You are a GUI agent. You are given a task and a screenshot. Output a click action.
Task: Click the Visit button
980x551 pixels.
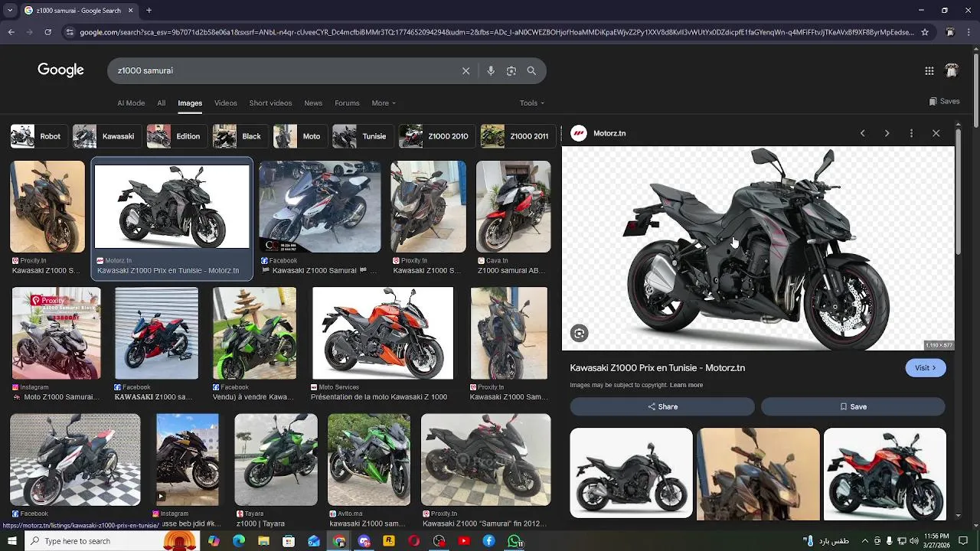pyautogui.click(x=926, y=368)
